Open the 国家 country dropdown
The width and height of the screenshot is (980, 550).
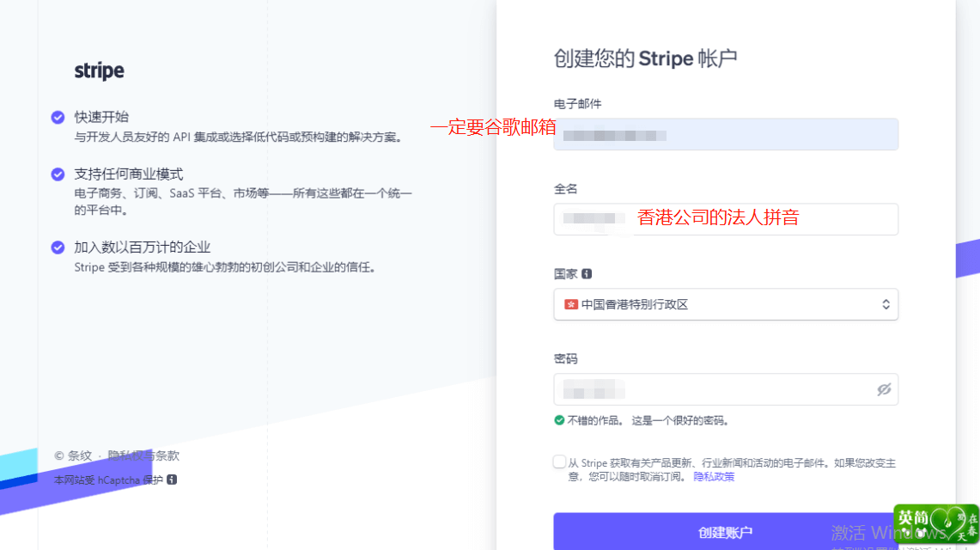tap(726, 304)
